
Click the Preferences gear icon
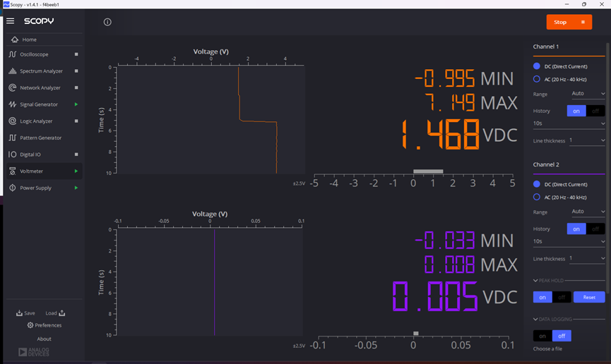click(x=30, y=325)
